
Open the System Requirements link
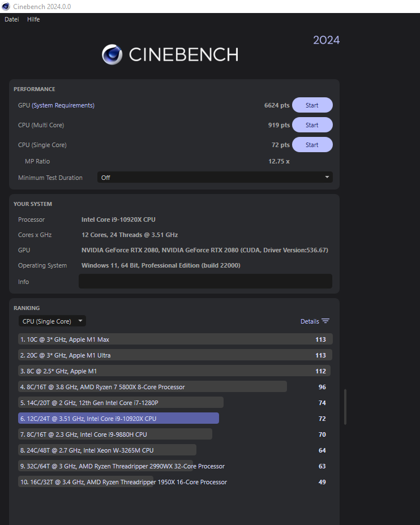(x=63, y=105)
